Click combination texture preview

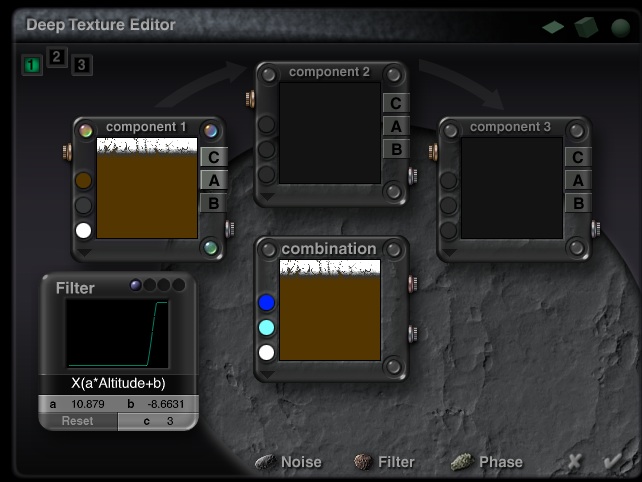click(330, 310)
